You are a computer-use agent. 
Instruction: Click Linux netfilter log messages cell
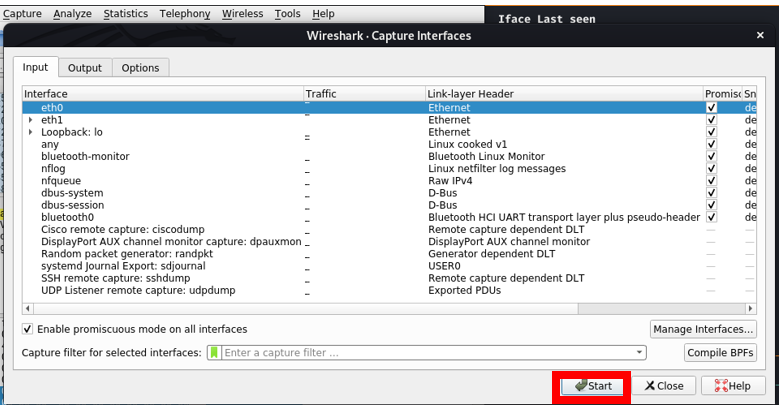click(x=497, y=168)
